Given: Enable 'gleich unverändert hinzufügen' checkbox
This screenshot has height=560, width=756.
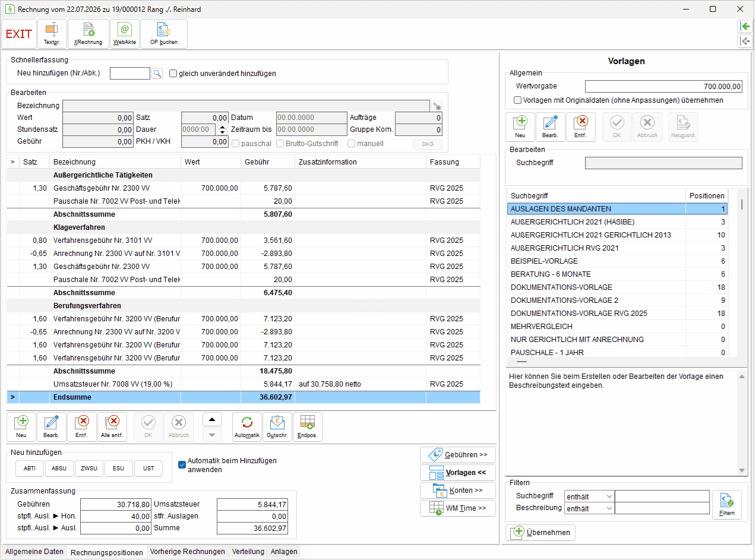Looking at the screenshot, I should 173,74.
